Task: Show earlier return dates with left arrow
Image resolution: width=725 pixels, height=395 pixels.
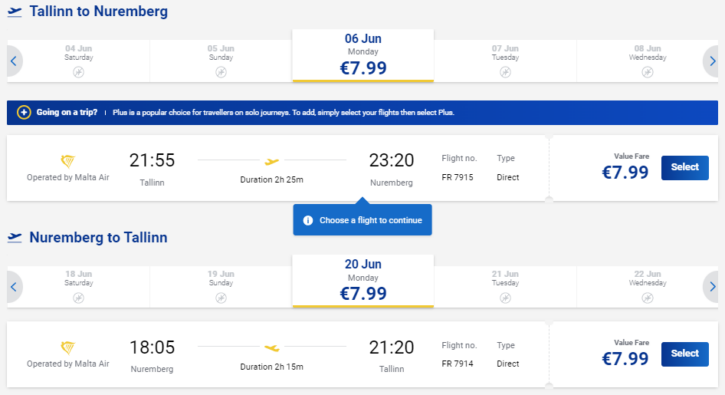Action: [14, 287]
